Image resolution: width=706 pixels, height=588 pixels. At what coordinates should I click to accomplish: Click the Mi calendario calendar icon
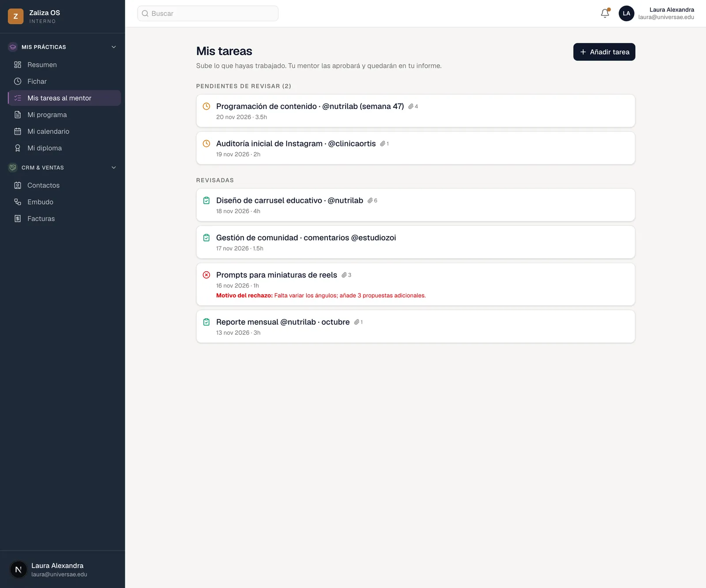click(x=18, y=131)
